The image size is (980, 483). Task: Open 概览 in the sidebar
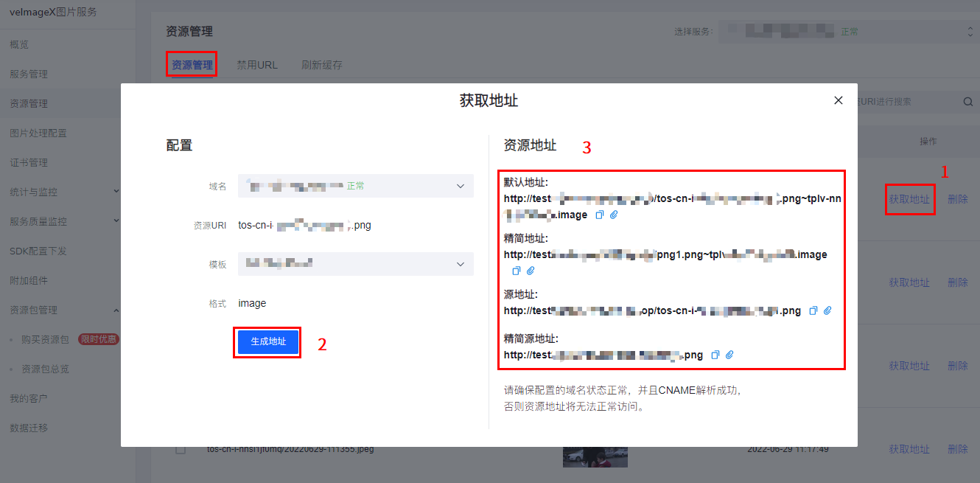19,44
